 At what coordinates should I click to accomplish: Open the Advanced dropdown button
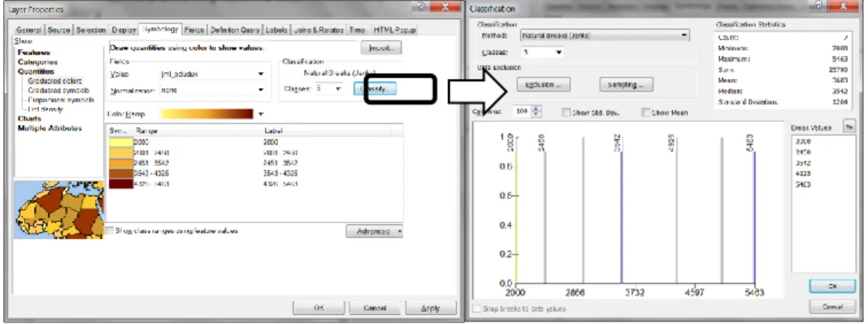coord(374,231)
